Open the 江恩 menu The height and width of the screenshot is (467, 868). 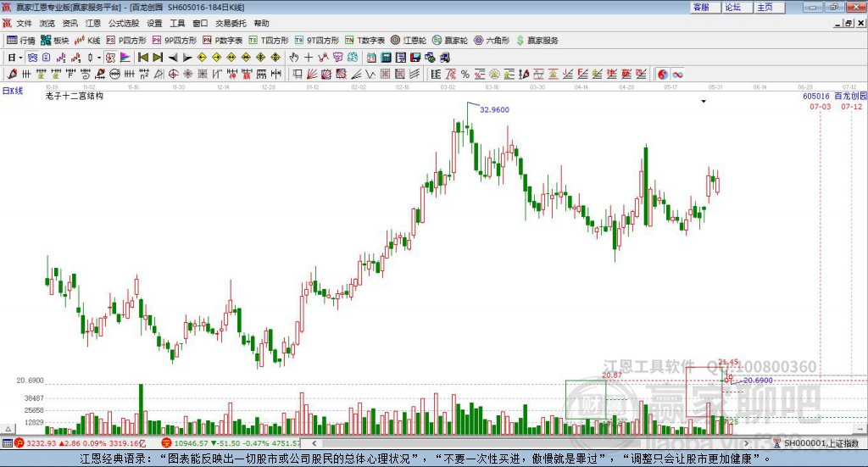pyautogui.click(x=93, y=23)
